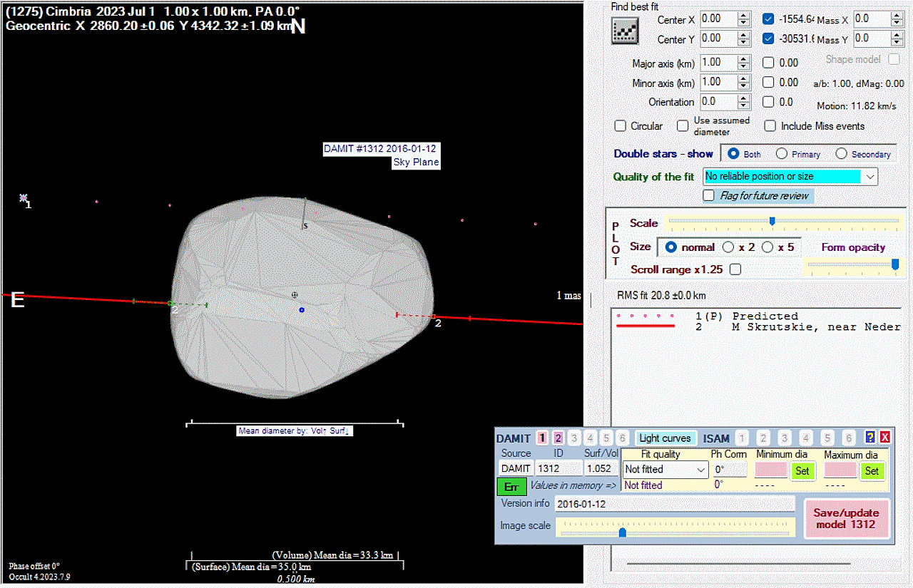The height and width of the screenshot is (588, 913).
Task: Open Quality of the fit dropdown
Action: point(869,176)
